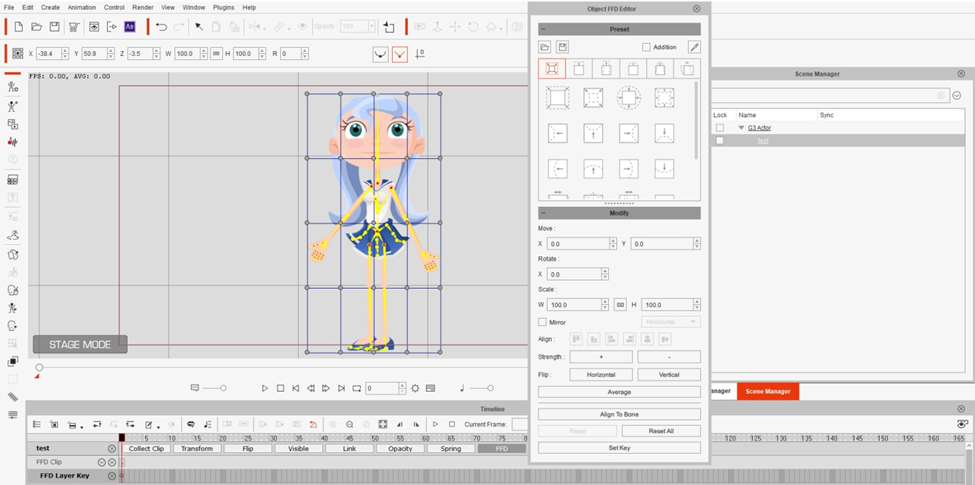The height and width of the screenshot is (485, 975).
Task: Click the playback speed slider handle
Action: click(x=223, y=388)
